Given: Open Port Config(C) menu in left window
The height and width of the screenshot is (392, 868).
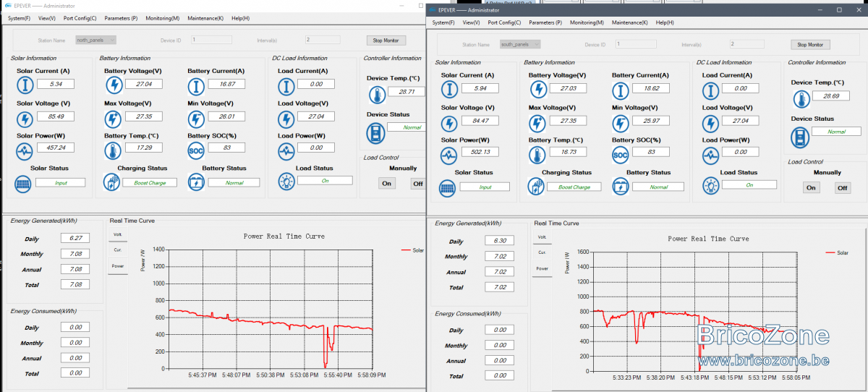Looking at the screenshot, I should 80,17.
